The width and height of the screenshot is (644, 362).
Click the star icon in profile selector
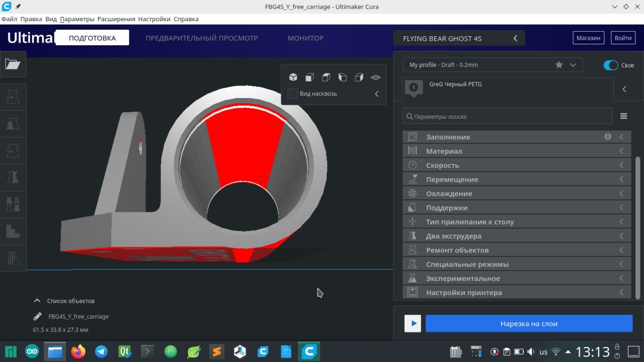click(559, 65)
